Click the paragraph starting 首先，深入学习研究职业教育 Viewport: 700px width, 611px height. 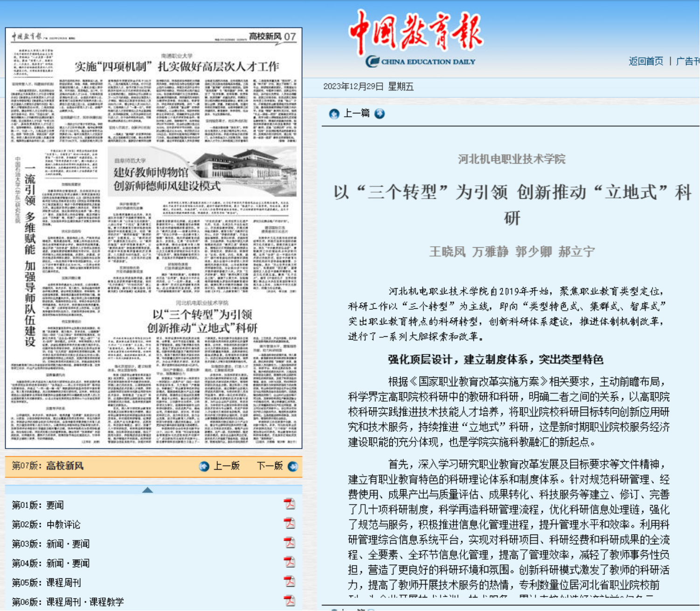pyautogui.click(x=509, y=528)
